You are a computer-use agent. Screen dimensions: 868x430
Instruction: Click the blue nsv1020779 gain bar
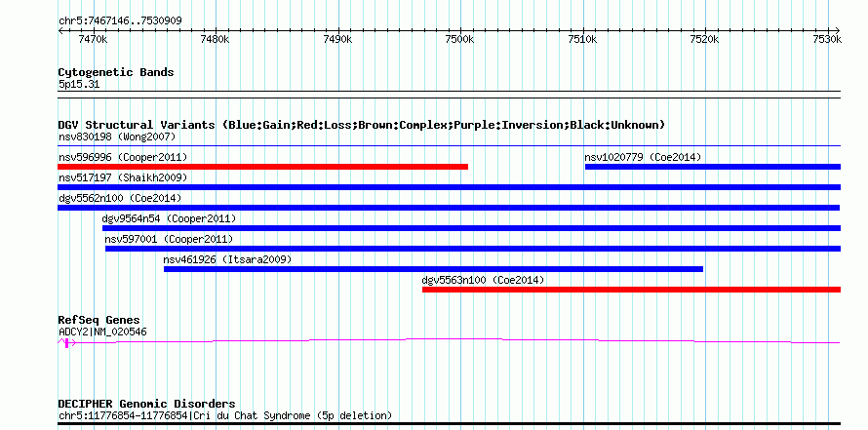point(713,167)
